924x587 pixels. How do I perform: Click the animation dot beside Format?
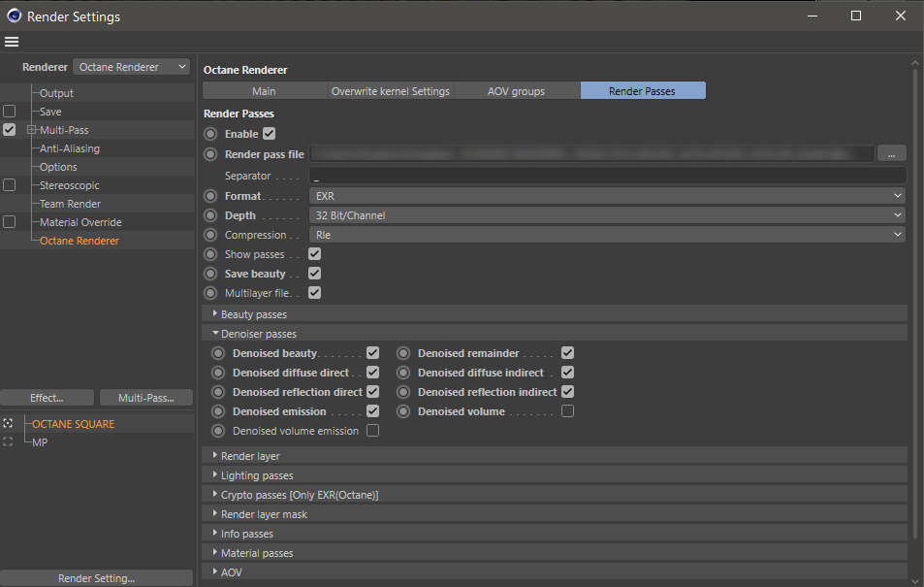[210, 196]
